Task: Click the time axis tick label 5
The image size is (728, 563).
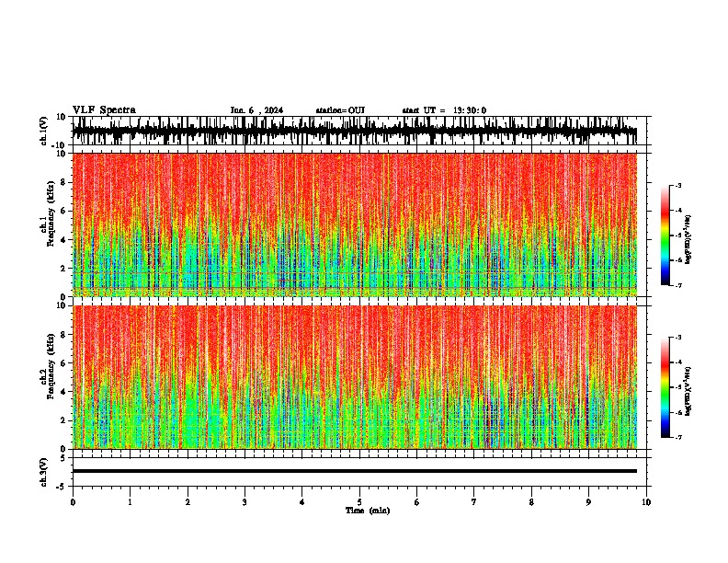Action: click(x=359, y=501)
